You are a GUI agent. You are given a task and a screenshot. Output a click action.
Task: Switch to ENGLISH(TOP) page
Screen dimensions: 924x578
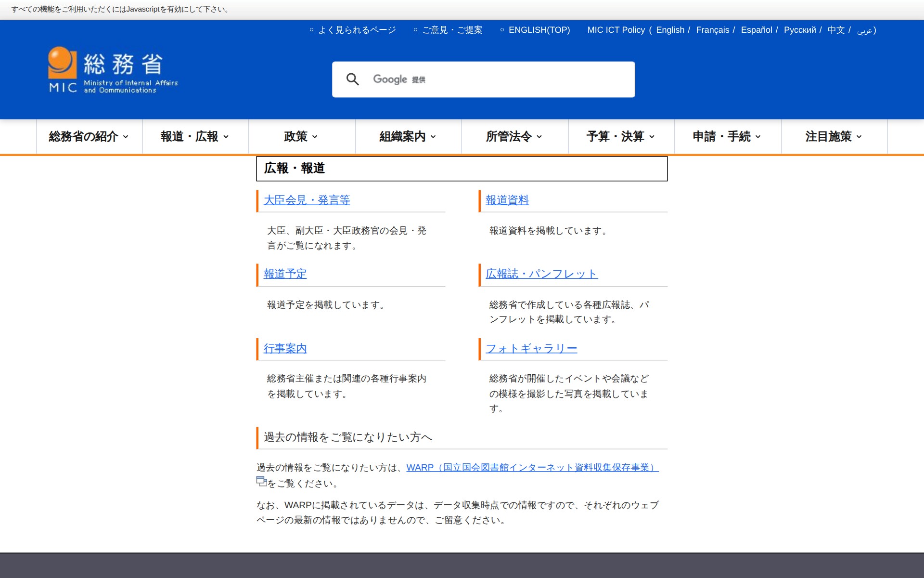(x=539, y=30)
